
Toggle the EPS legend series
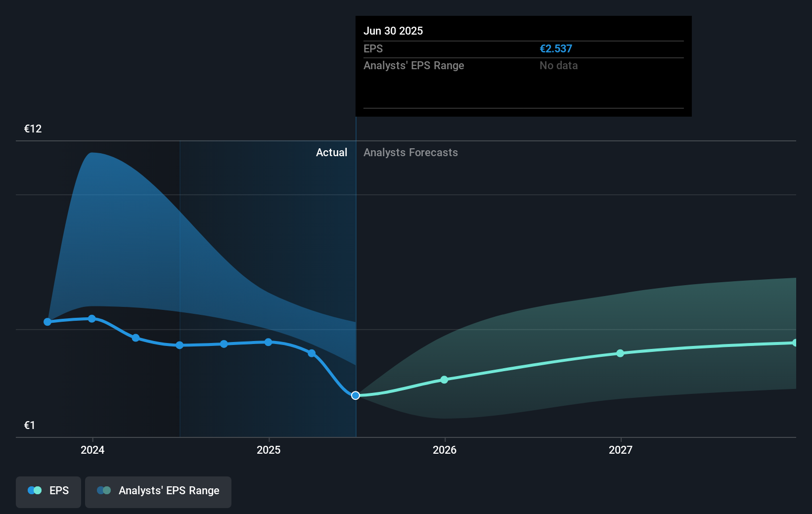(x=48, y=491)
